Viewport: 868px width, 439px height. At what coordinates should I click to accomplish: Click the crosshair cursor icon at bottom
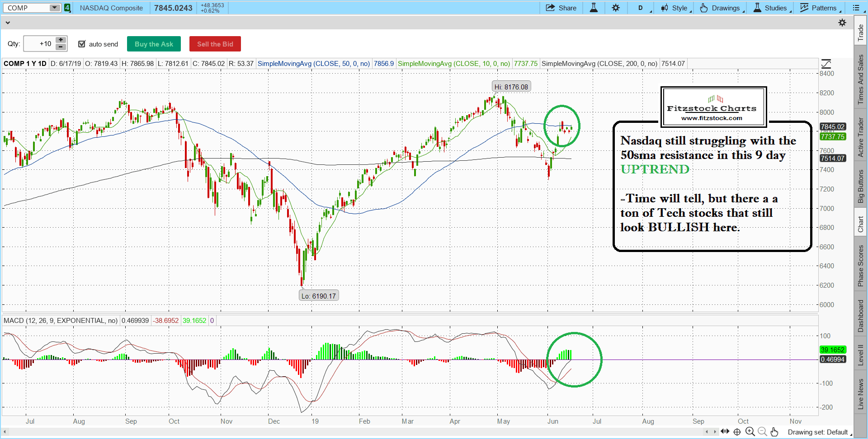pos(737,432)
